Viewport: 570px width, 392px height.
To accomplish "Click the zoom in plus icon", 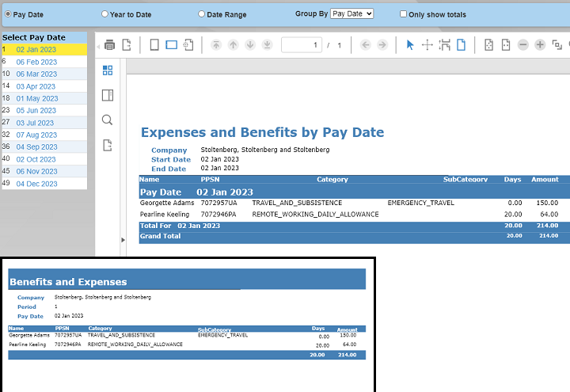I will coord(540,44).
